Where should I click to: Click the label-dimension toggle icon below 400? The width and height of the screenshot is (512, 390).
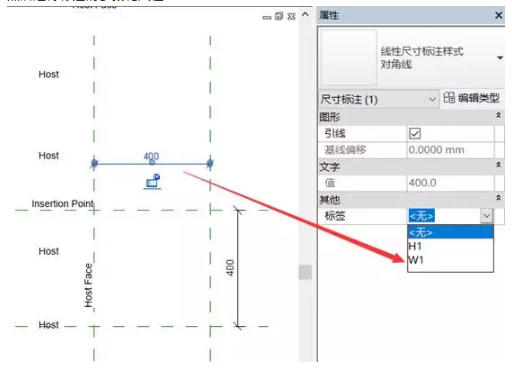153,181
